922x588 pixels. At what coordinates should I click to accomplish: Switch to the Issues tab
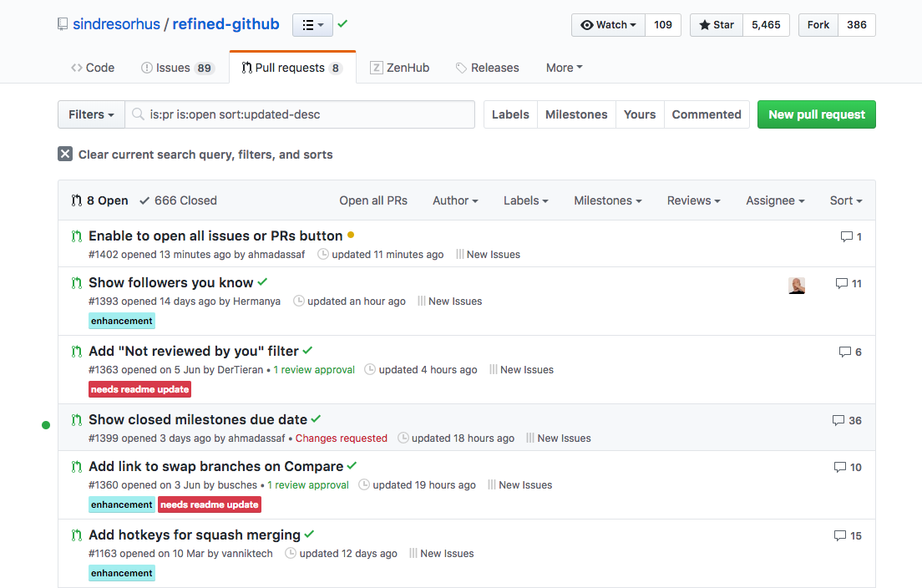click(x=178, y=68)
